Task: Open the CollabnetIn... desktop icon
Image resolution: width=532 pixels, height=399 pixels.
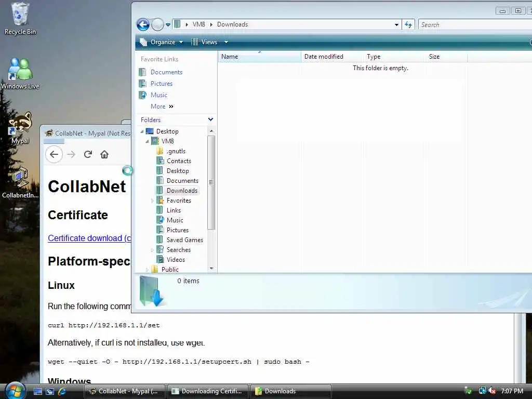Action: [x=20, y=182]
